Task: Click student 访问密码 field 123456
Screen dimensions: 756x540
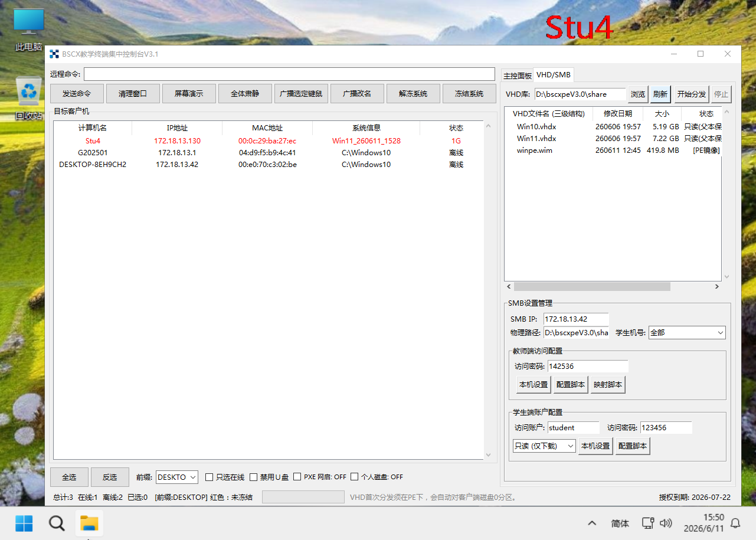Action: coord(666,428)
